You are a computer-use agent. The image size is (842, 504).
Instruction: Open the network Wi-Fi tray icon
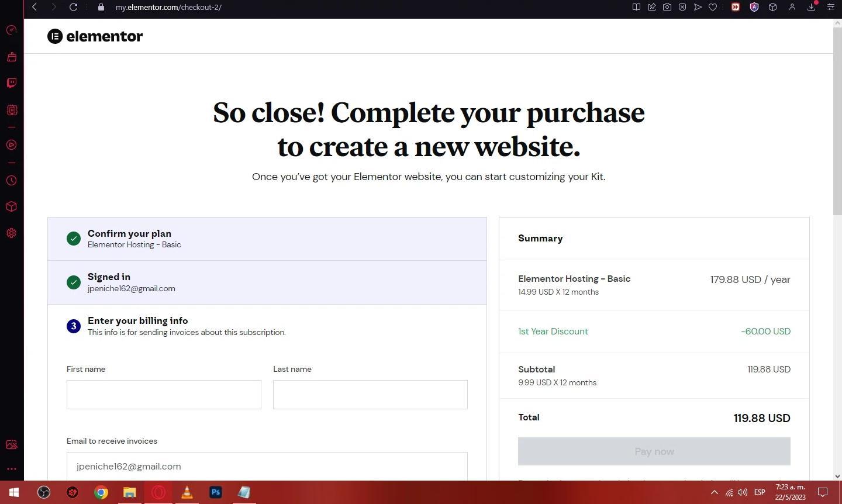729,492
